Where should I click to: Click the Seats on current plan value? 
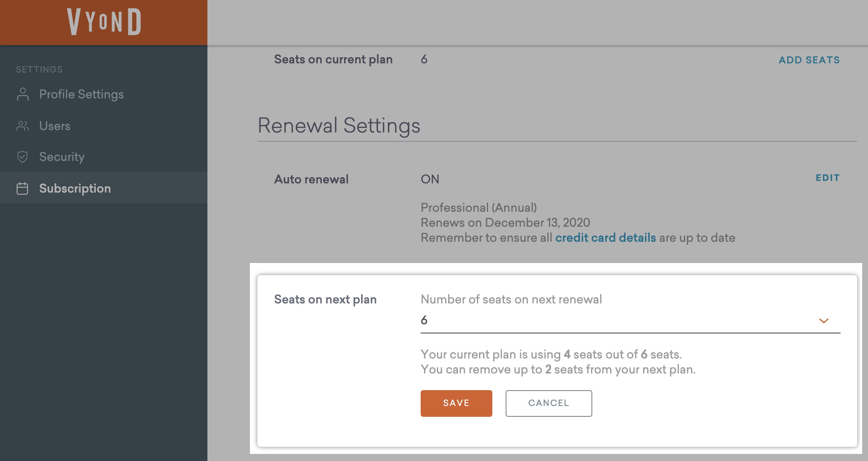[x=424, y=59]
